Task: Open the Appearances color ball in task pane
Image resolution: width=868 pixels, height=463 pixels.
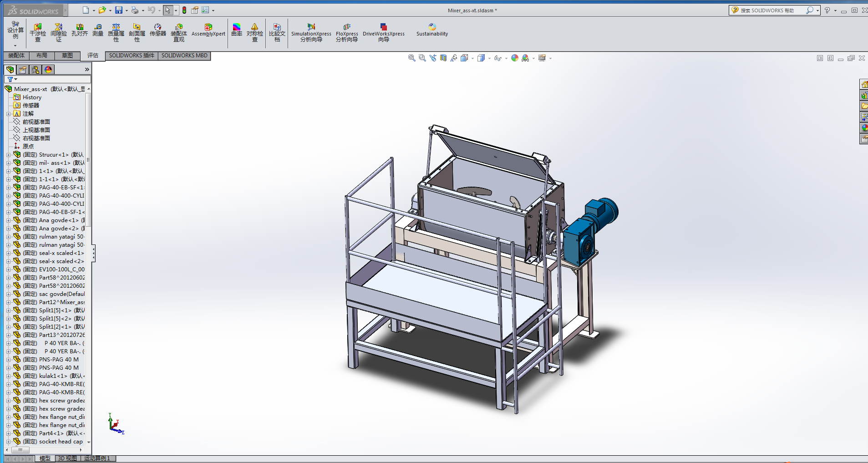Action: coord(864,128)
